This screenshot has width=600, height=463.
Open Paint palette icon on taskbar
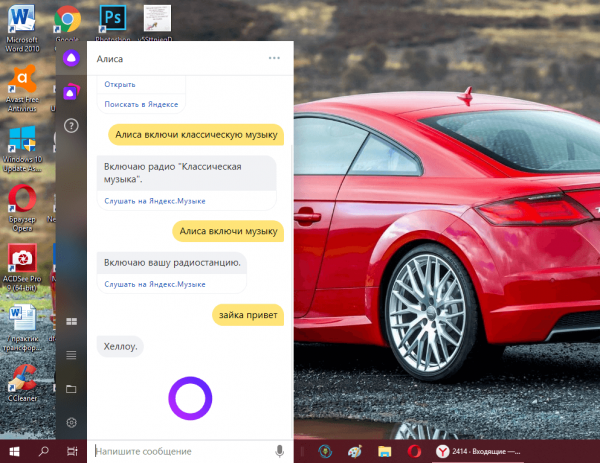click(x=355, y=452)
